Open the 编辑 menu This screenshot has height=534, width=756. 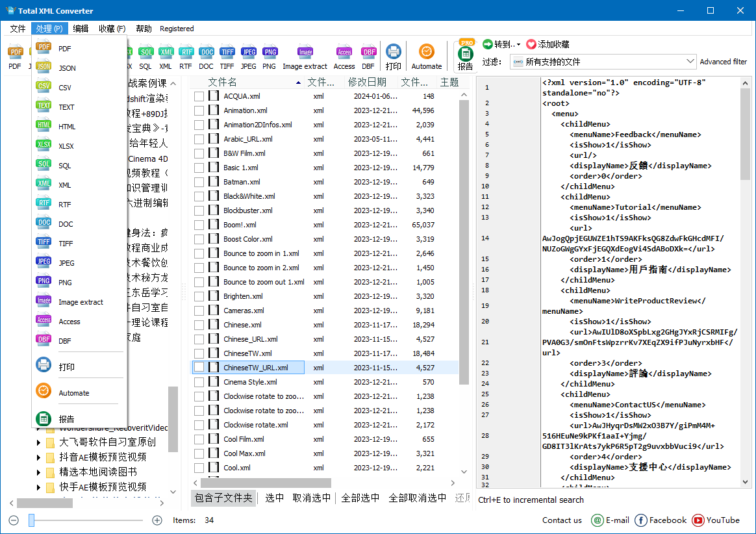pyautogui.click(x=83, y=28)
